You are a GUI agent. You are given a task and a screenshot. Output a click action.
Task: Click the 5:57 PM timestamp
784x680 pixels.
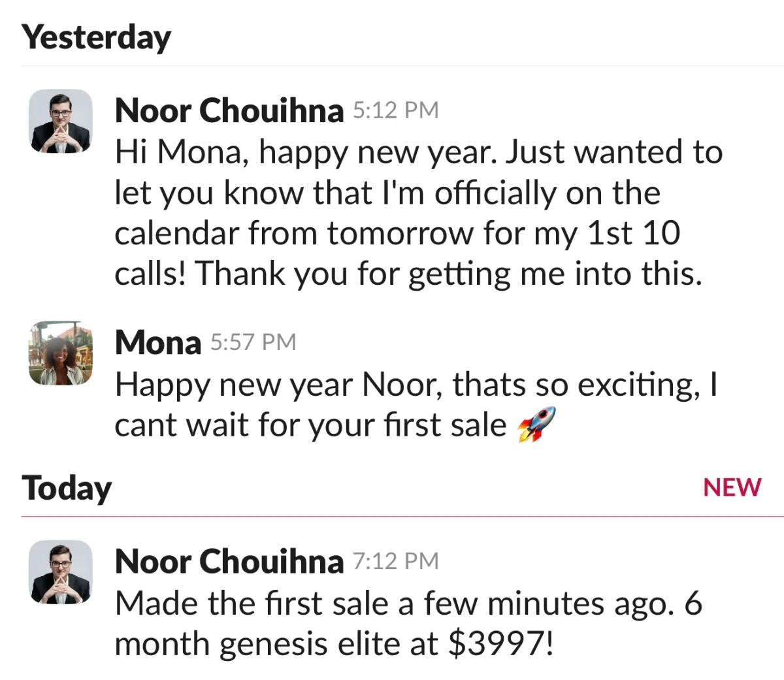tap(253, 342)
